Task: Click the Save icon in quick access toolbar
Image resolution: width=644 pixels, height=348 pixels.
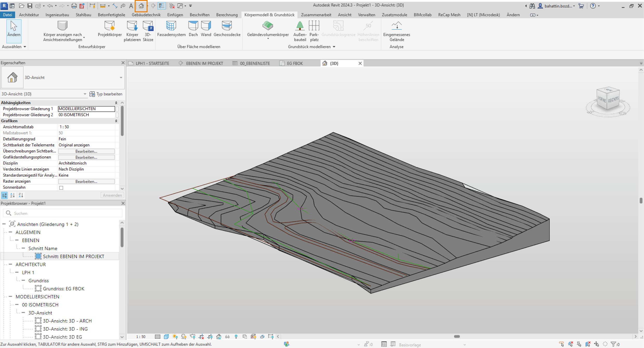Action: [x=30, y=6]
